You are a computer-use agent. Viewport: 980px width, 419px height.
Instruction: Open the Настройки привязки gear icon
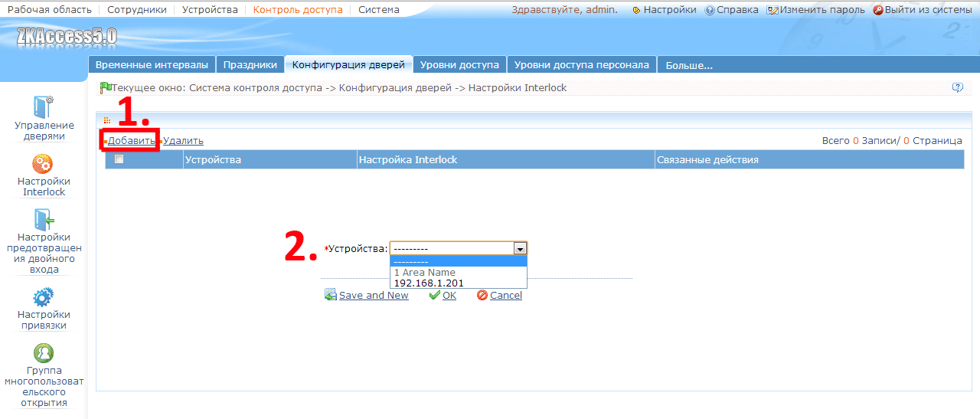pyautogui.click(x=43, y=297)
